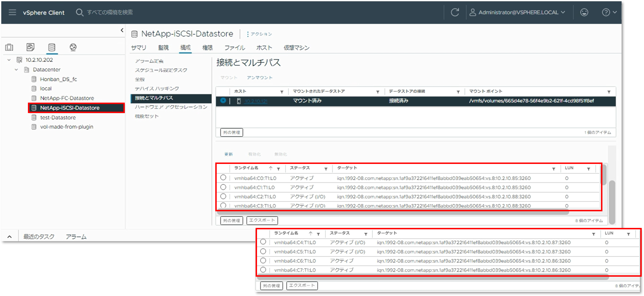Image resolution: width=644 pixels, height=296 pixels.
Task: Select the Honban_DS_fc datastore
Action: click(x=58, y=79)
